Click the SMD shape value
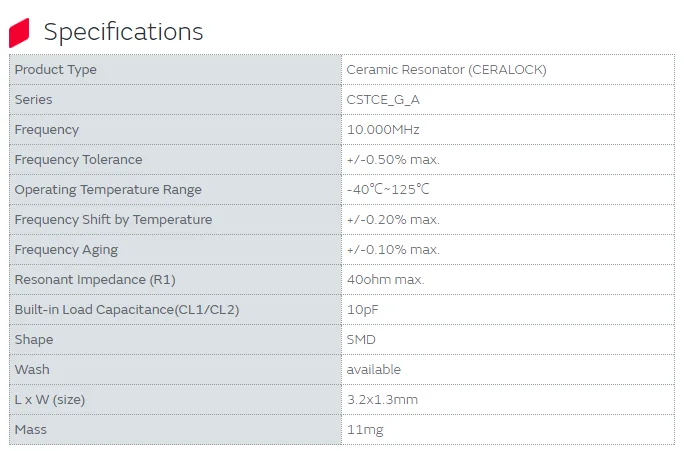The height and width of the screenshot is (451, 684). (361, 340)
